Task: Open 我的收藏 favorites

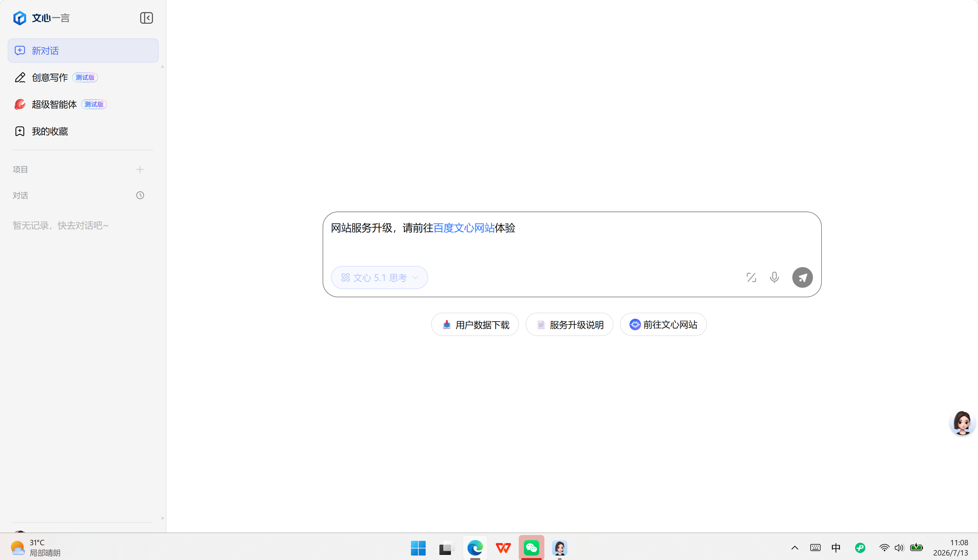Action: click(83, 131)
